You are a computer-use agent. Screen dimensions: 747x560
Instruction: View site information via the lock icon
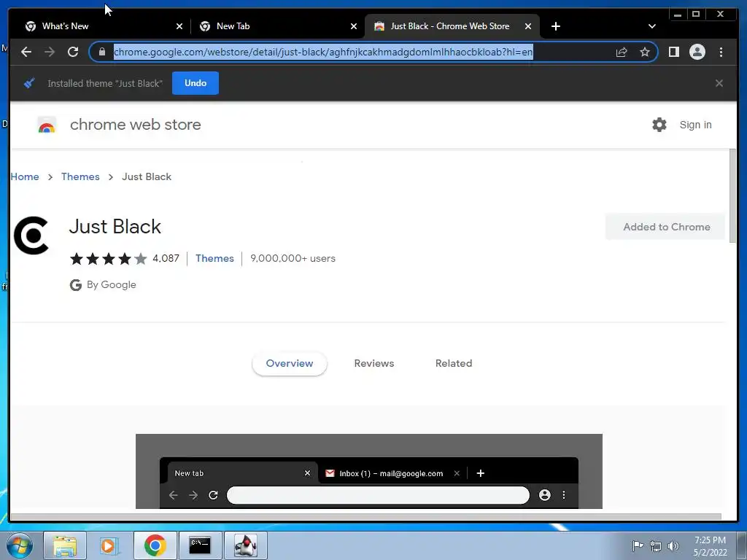101,52
